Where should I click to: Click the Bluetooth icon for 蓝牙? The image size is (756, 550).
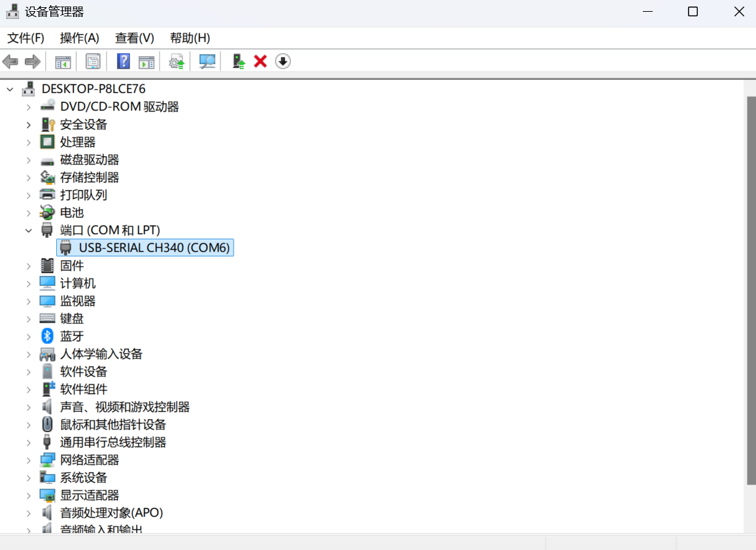pos(47,336)
